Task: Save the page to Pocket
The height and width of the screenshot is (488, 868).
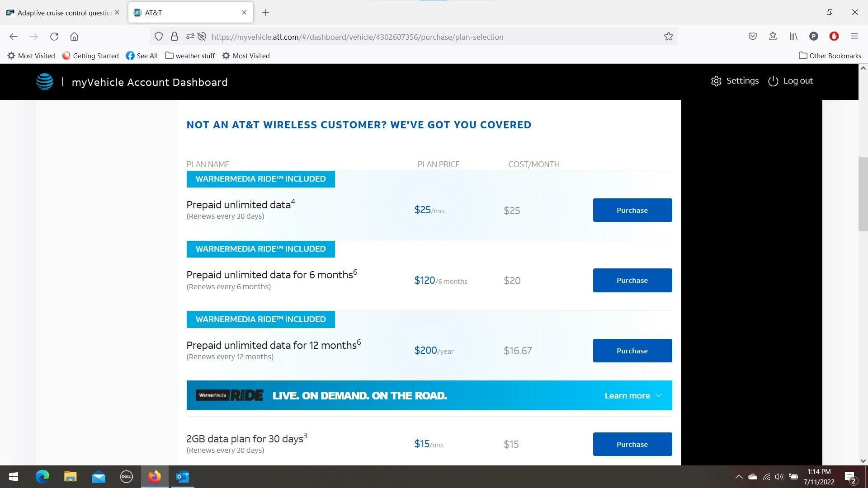Action: [x=752, y=37]
